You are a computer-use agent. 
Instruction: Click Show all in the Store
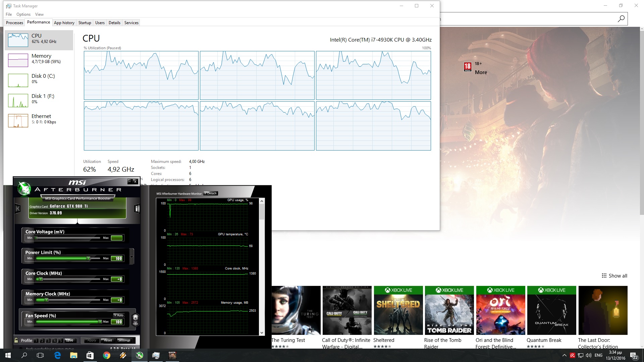tap(614, 276)
